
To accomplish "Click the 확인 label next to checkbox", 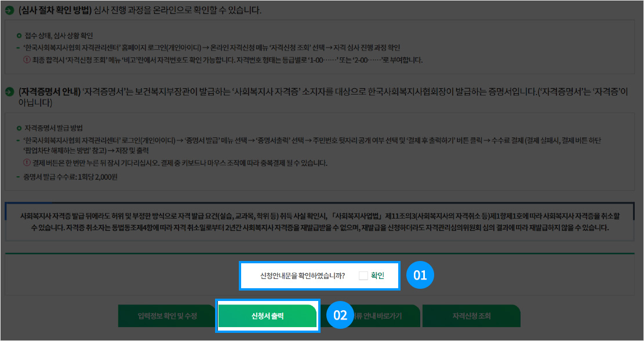I will [x=377, y=275].
